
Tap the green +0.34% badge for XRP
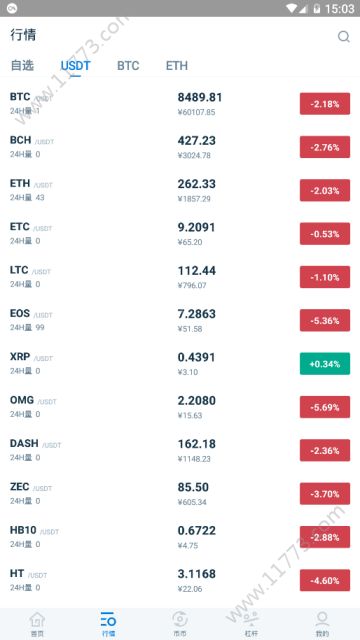(325, 364)
